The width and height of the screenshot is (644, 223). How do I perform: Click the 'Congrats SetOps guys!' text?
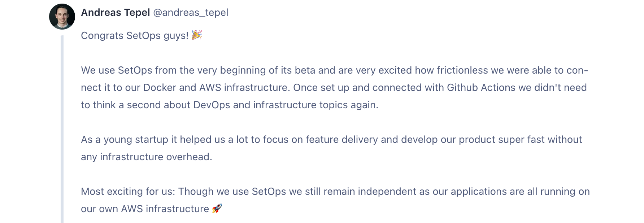(135, 36)
